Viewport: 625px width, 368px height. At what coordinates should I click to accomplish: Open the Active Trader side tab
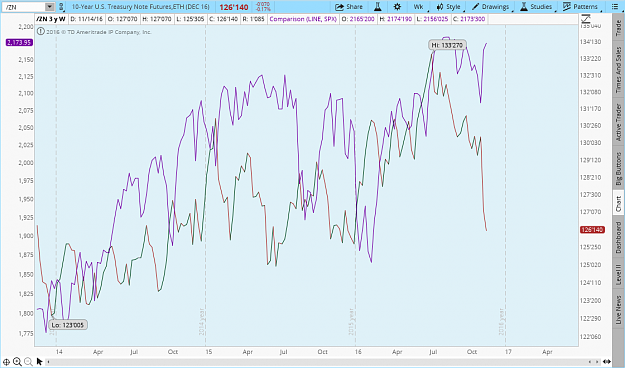(x=618, y=122)
